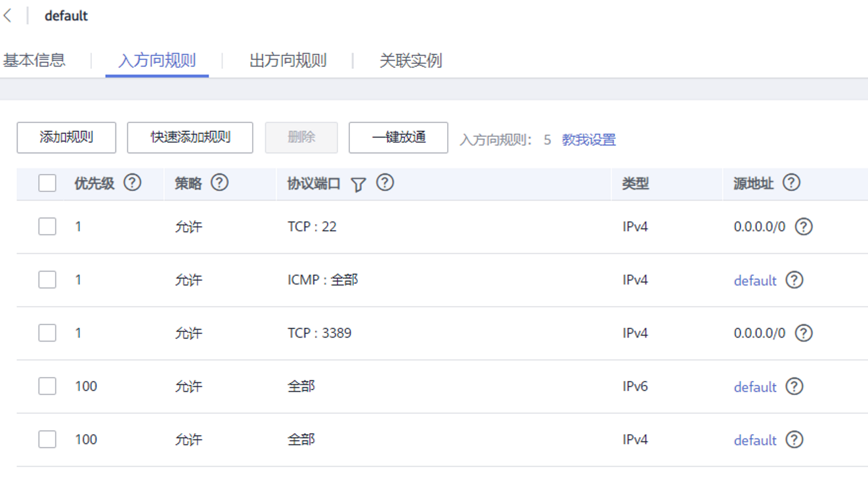Open the 教我设置 help link

[x=589, y=140]
